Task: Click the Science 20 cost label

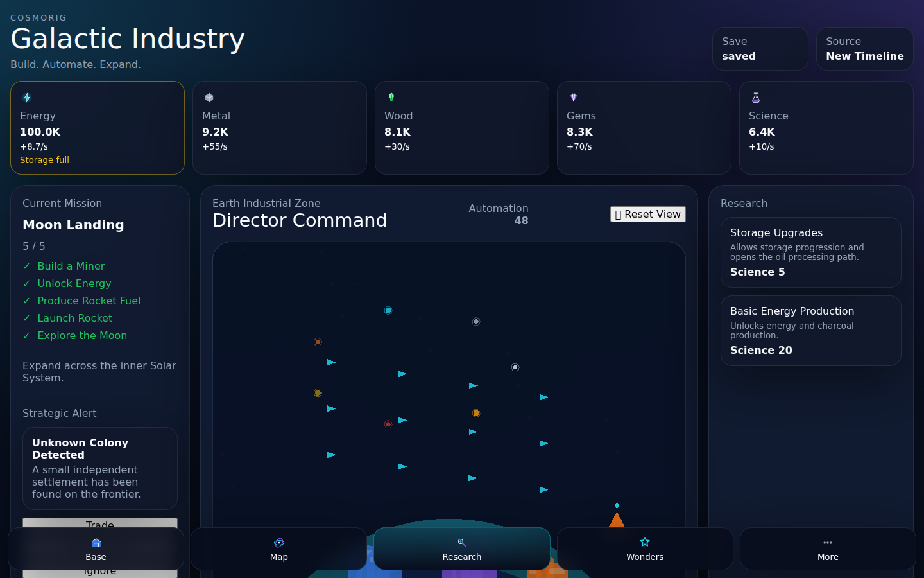Action: (761, 350)
